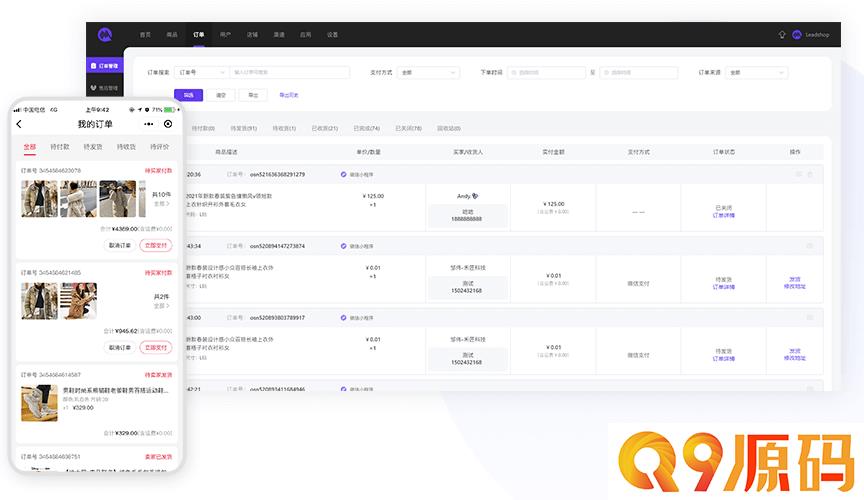Tap first coat thumbnail in the 共10件 order
Image resolution: width=864 pixels, height=500 pixels.
(40, 199)
